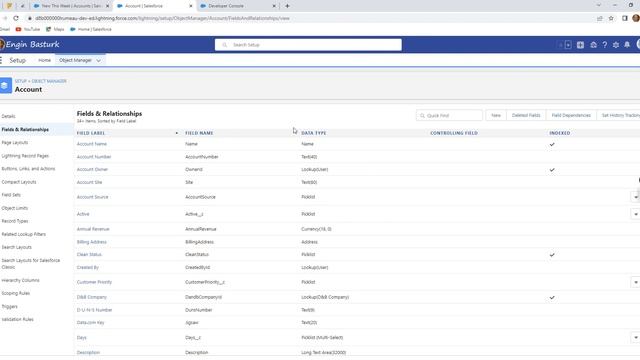Click the Deleted Fields button
Image resolution: width=640 pixels, height=360 pixels.
(x=526, y=116)
